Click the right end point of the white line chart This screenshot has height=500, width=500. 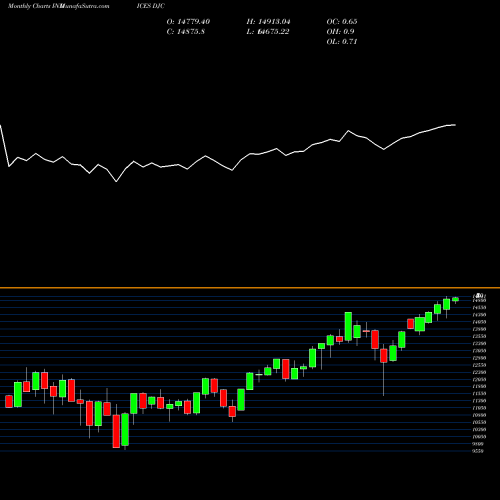(x=455, y=125)
